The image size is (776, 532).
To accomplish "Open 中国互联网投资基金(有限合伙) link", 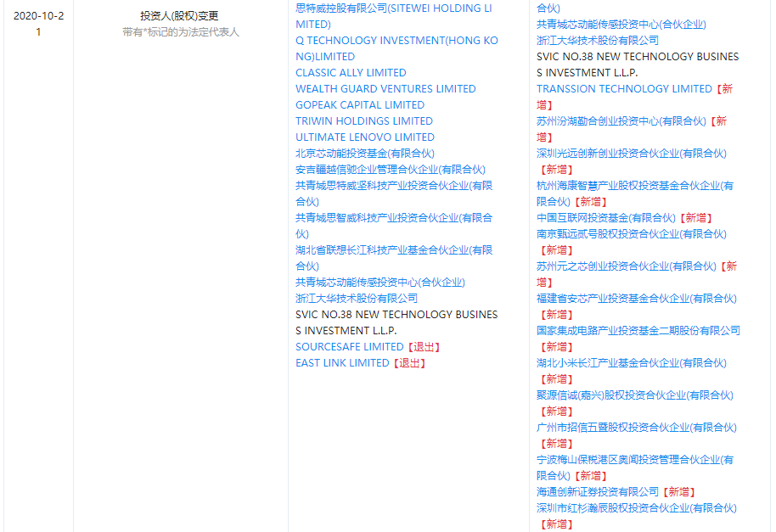I will click(605, 218).
